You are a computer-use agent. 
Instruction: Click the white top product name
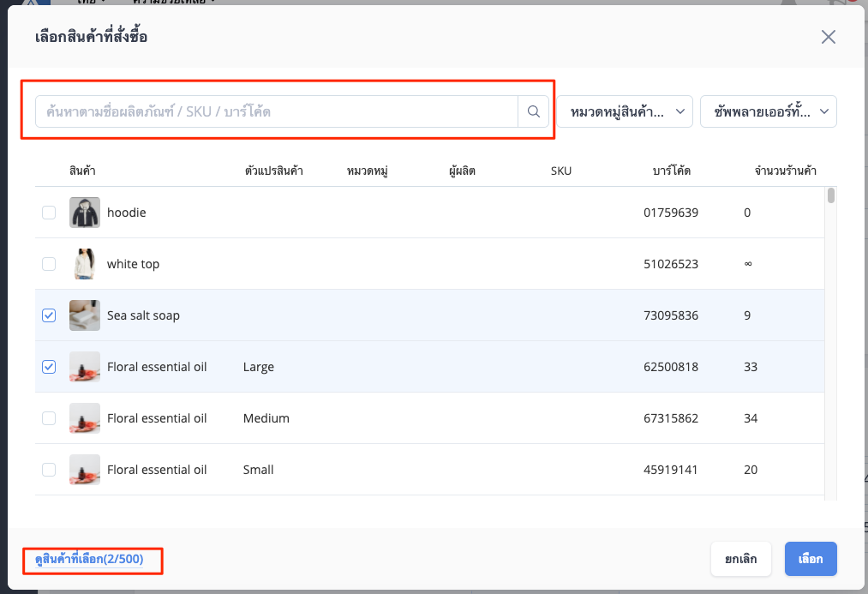click(x=134, y=264)
